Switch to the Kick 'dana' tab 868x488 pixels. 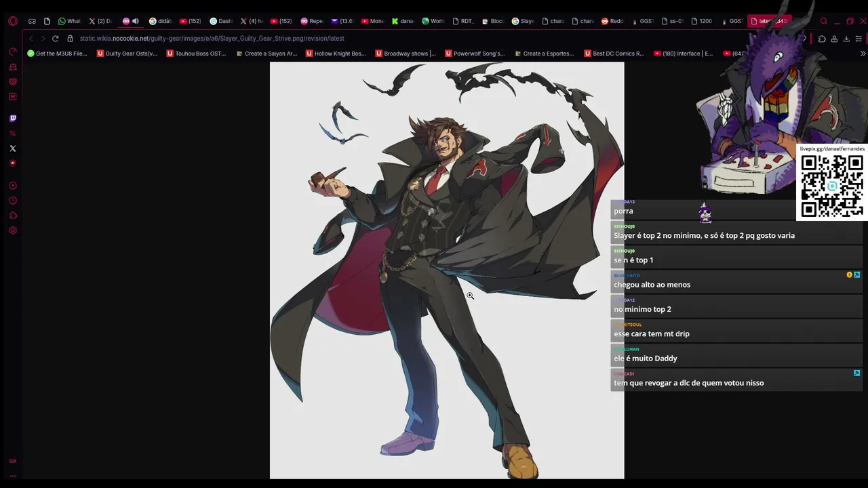403,21
